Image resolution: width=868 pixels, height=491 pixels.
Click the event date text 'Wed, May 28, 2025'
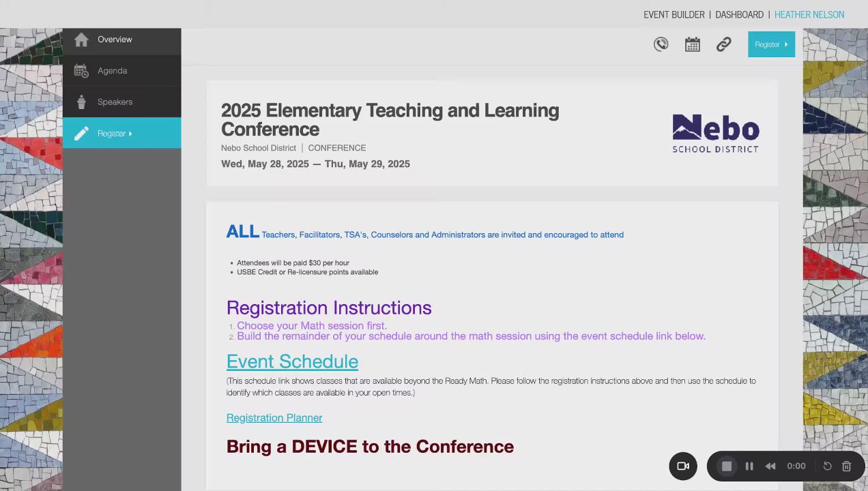coord(265,164)
